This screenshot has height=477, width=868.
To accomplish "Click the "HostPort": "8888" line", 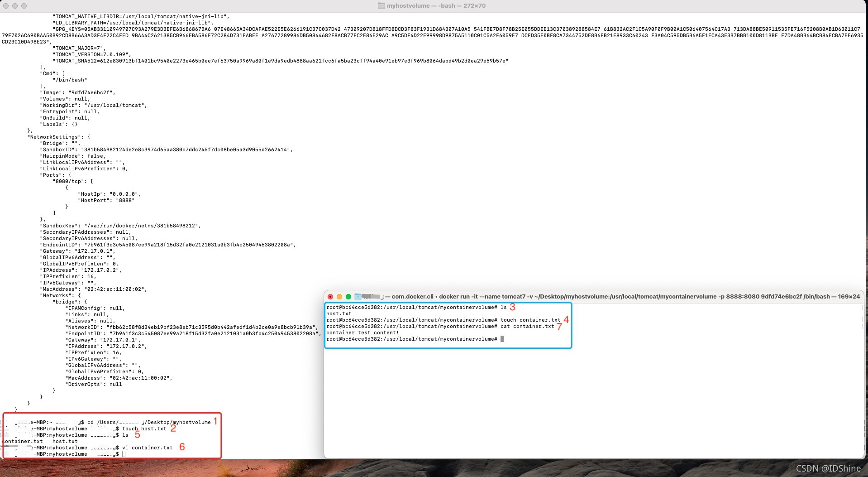I will (106, 200).
